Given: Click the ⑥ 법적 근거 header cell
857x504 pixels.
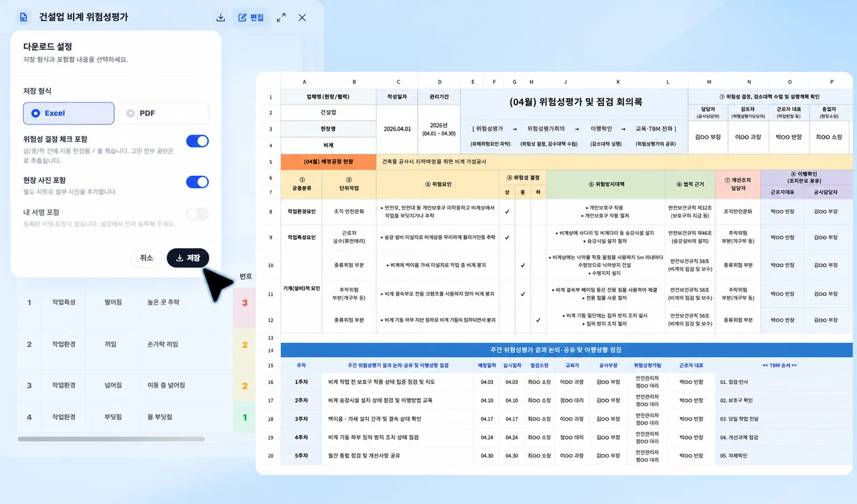Looking at the screenshot, I should 690,184.
